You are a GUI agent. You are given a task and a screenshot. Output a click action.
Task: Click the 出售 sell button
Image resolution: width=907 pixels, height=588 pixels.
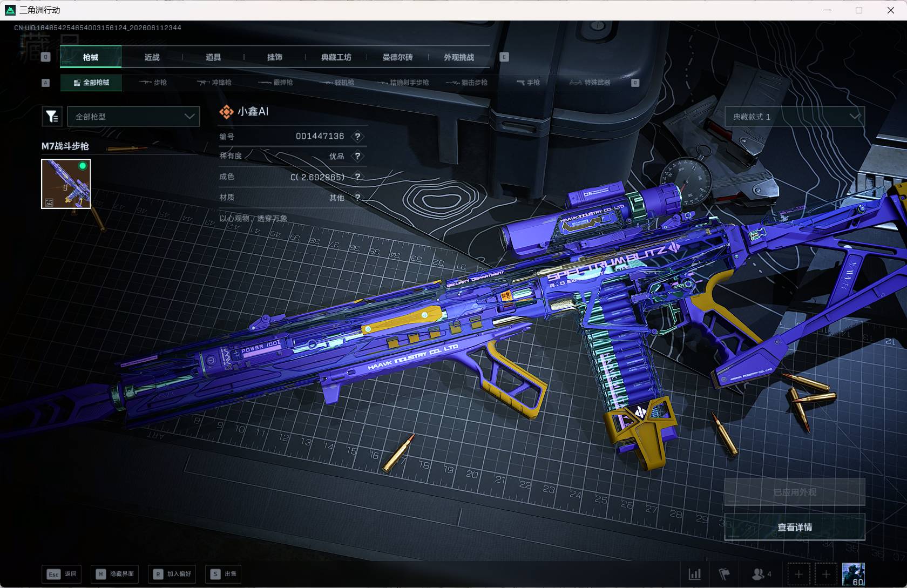coord(224,573)
